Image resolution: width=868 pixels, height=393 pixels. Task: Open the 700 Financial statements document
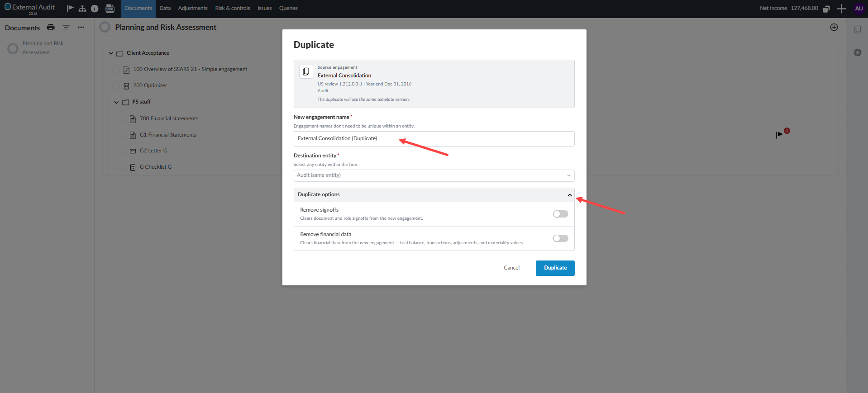point(169,118)
